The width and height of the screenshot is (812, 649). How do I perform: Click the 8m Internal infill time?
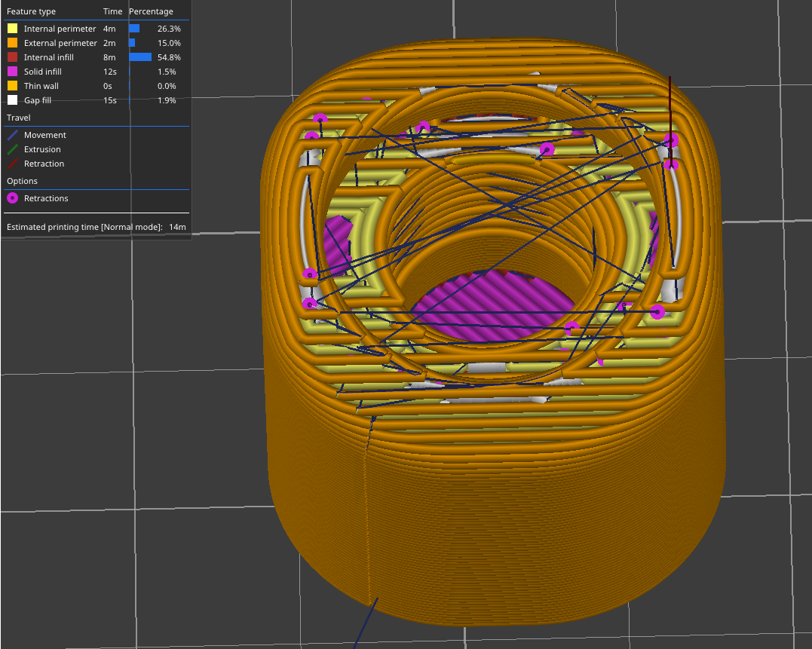109,57
